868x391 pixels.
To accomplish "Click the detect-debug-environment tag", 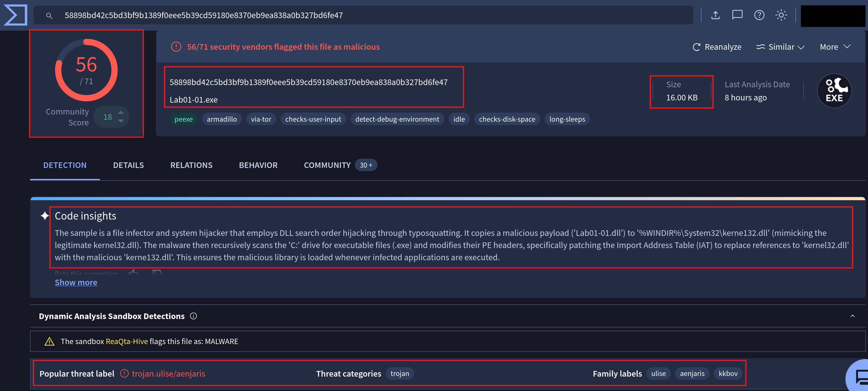I will [397, 119].
